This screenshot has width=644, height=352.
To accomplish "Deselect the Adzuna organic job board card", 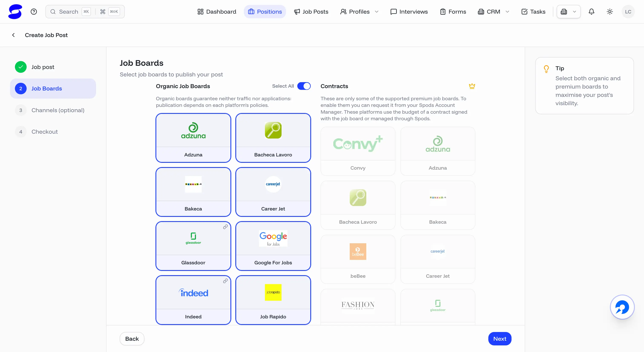I will tap(193, 138).
